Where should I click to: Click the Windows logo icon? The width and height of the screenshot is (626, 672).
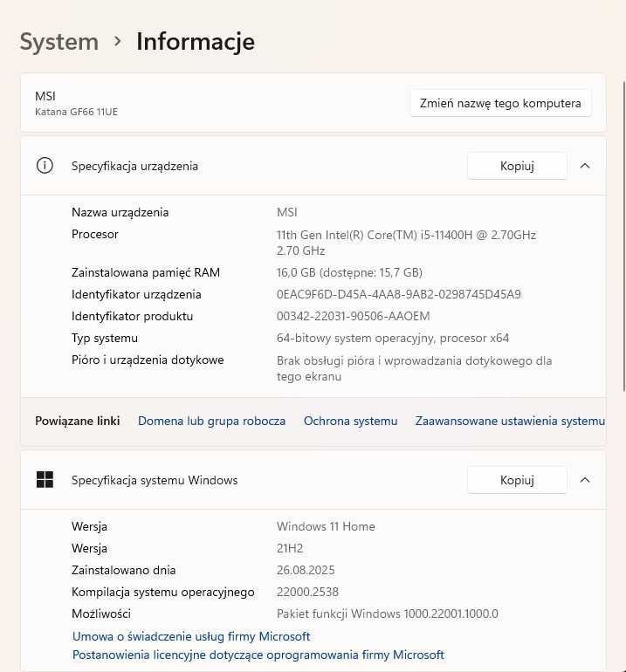point(45,480)
